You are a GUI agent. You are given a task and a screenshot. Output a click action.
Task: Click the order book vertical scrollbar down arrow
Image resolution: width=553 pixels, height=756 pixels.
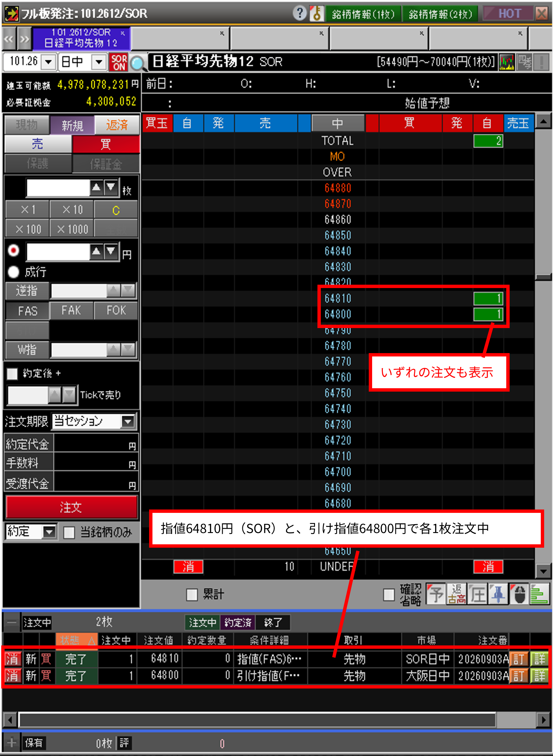[543, 571]
